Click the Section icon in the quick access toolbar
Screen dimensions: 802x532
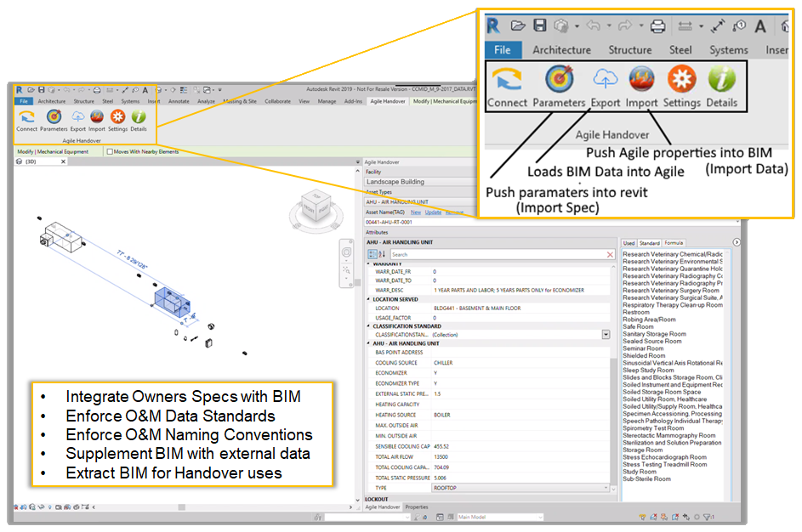(173, 90)
